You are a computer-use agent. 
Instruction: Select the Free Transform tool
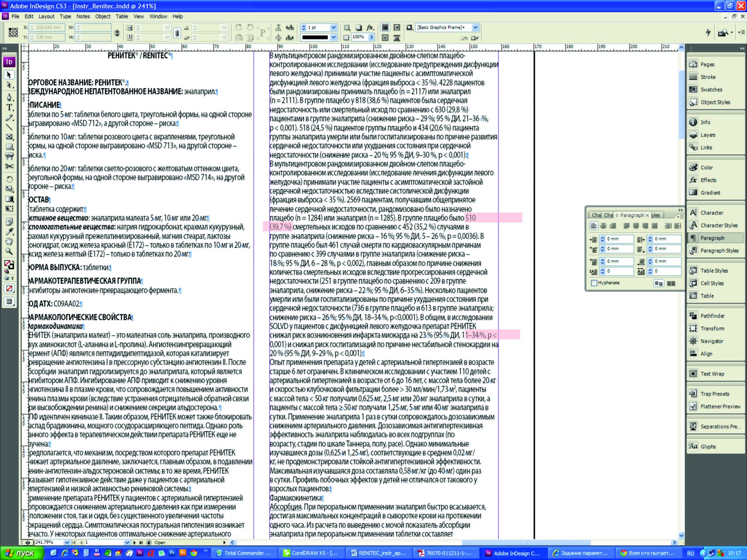9,209
